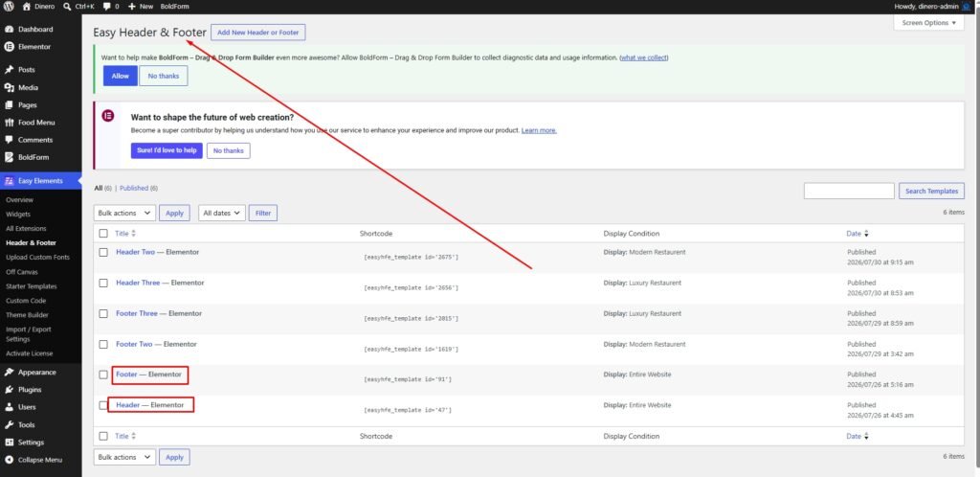This screenshot has height=477, width=980.
Task: Open the Header Two template link
Action: 136,252
